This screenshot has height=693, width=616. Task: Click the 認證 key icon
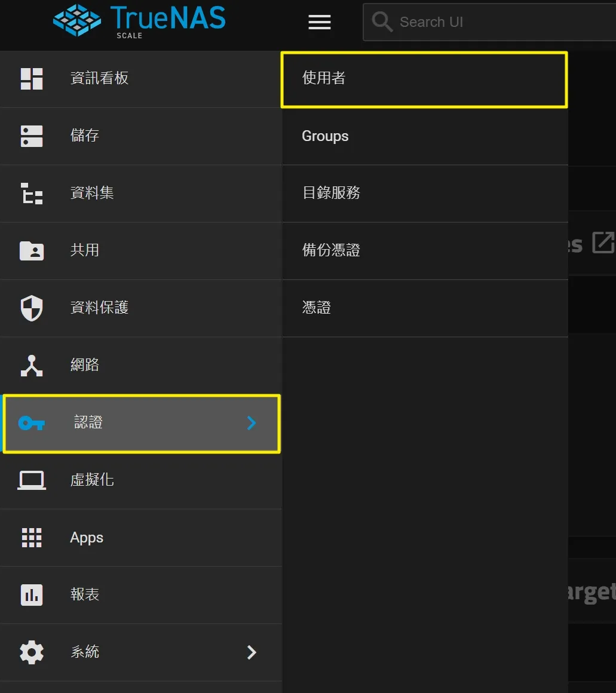point(32,424)
